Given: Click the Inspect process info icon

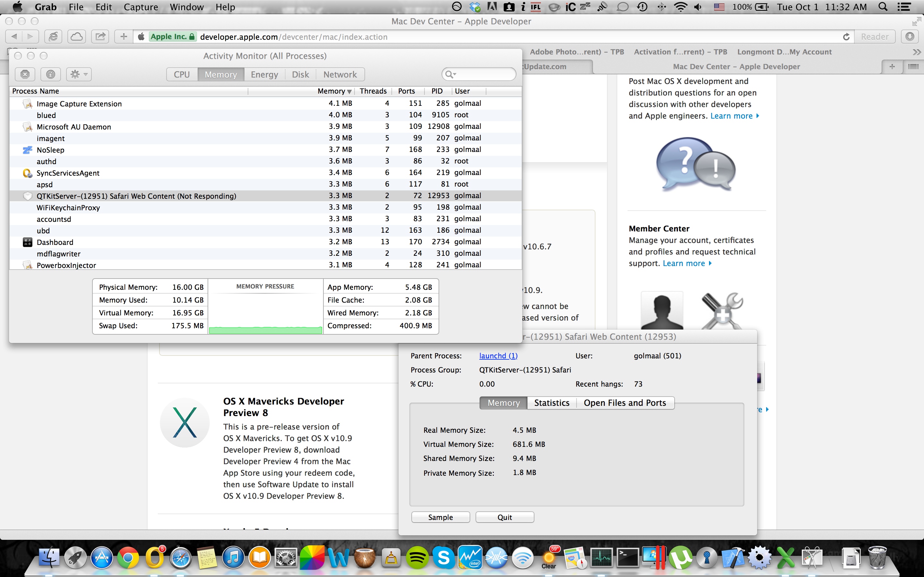Looking at the screenshot, I should tap(50, 74).
